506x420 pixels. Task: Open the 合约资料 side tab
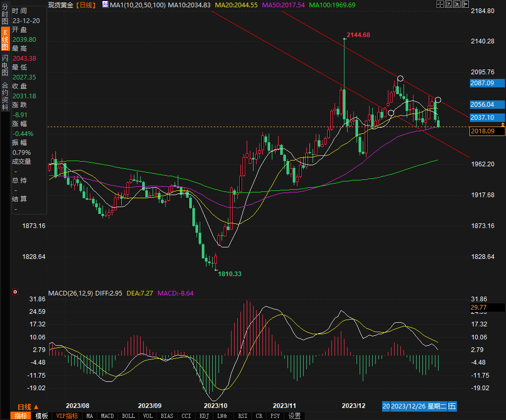[5, 94]
